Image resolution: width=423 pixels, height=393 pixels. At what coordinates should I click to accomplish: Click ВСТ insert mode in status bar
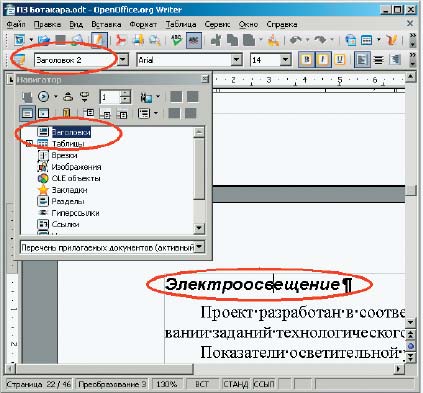[201, 384]
